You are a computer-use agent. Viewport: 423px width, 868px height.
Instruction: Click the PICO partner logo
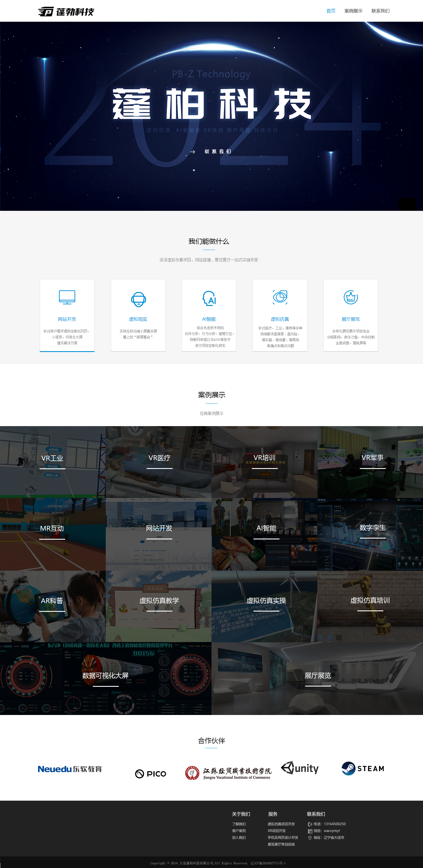[151, 774]
